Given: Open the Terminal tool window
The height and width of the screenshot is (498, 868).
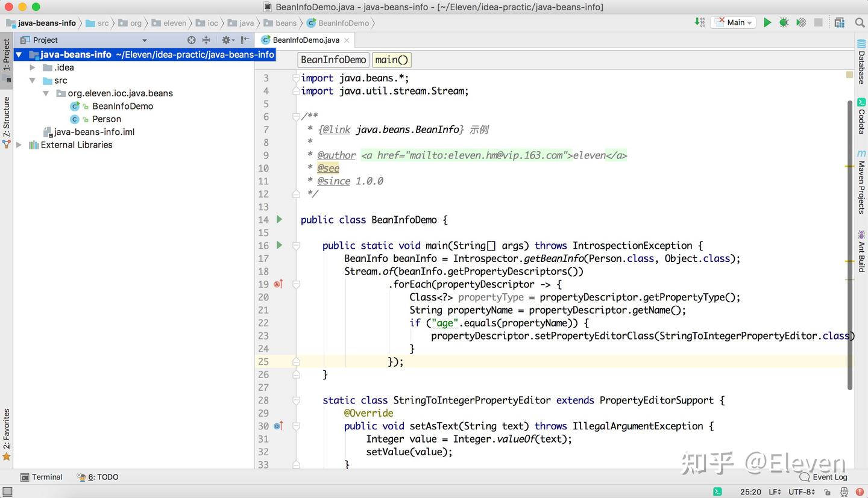Looking at the screenshot, I should (42, 477).
